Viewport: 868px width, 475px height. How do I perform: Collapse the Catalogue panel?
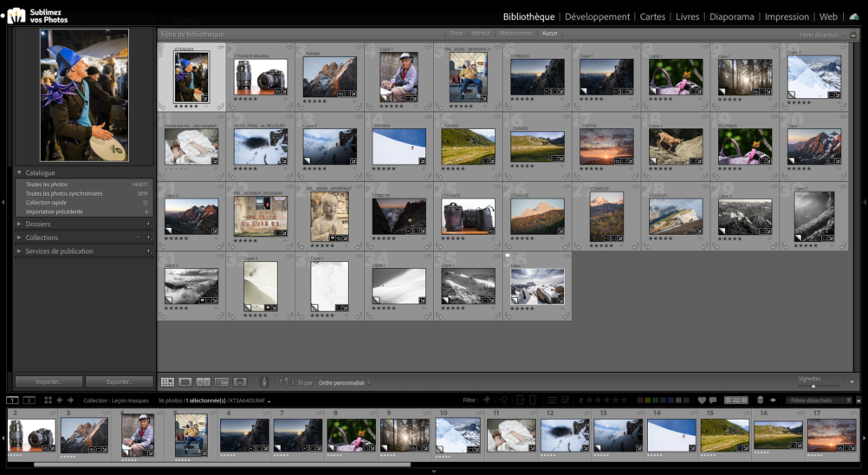click(x=19, y=172)
